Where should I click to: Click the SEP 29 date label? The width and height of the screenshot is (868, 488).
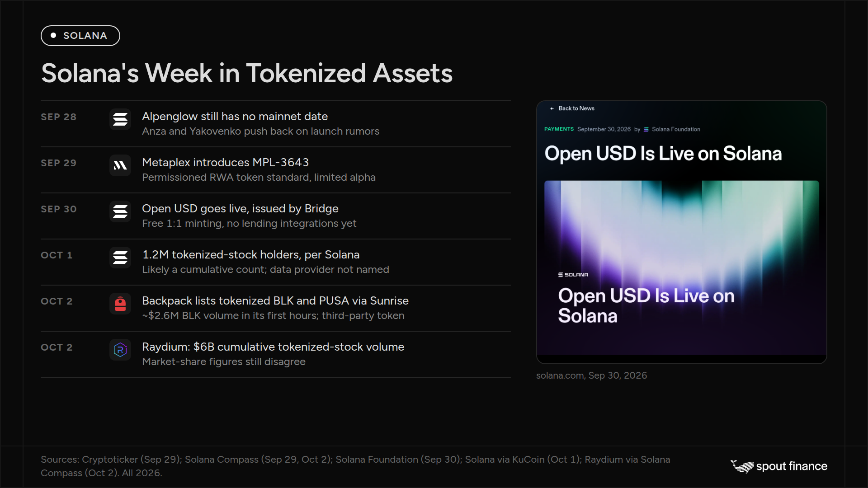click(x=58, y=163)
